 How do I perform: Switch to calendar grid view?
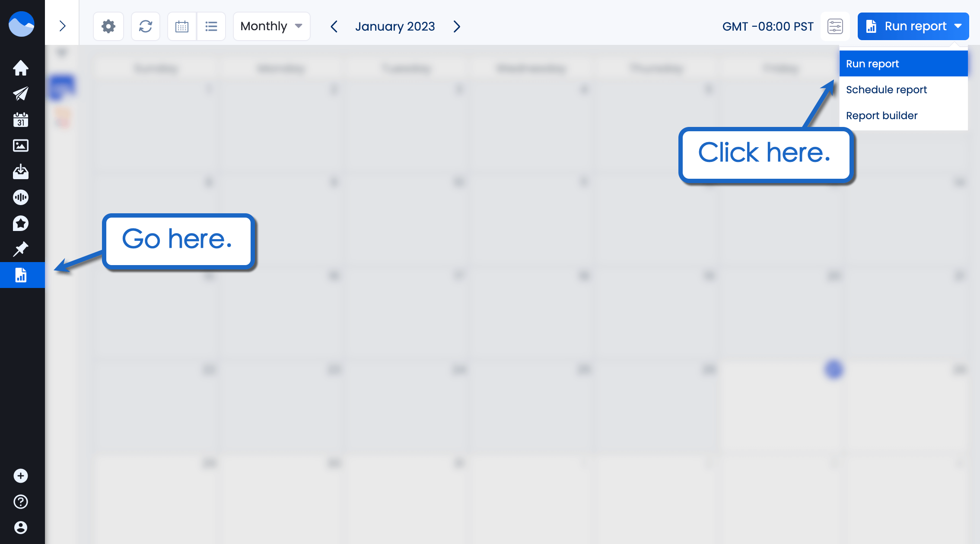pos(182,26)
